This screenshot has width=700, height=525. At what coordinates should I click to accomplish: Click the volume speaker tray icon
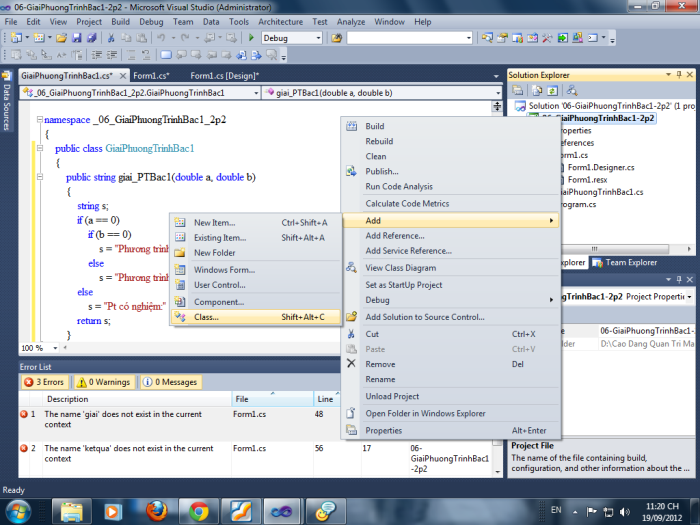[625, 512]
